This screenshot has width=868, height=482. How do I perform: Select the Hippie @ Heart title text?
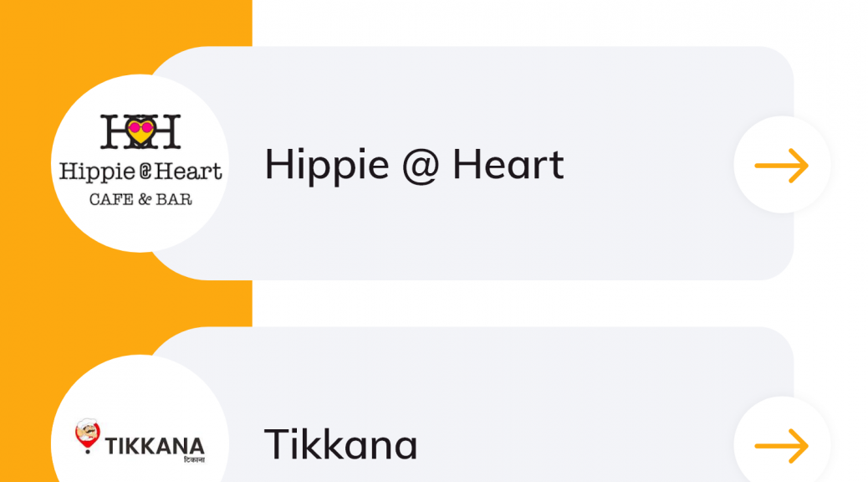[x=414, y=165]
